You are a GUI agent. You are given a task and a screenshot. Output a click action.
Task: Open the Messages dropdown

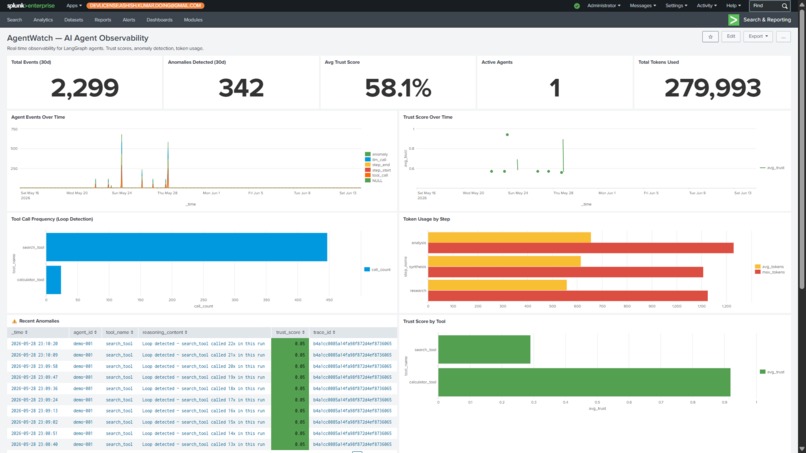[643, 6]
